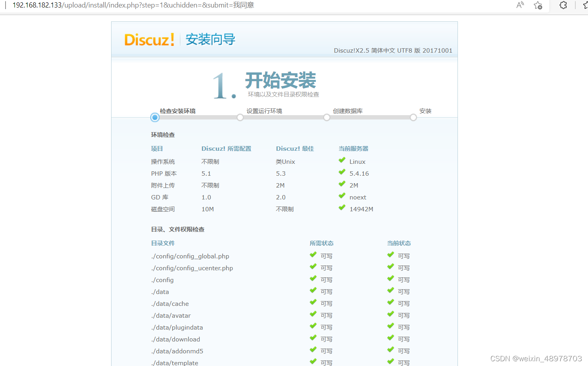The image size is (588, 366).
Task: Click the 当前服务器 column header
Action: [354, 149]
